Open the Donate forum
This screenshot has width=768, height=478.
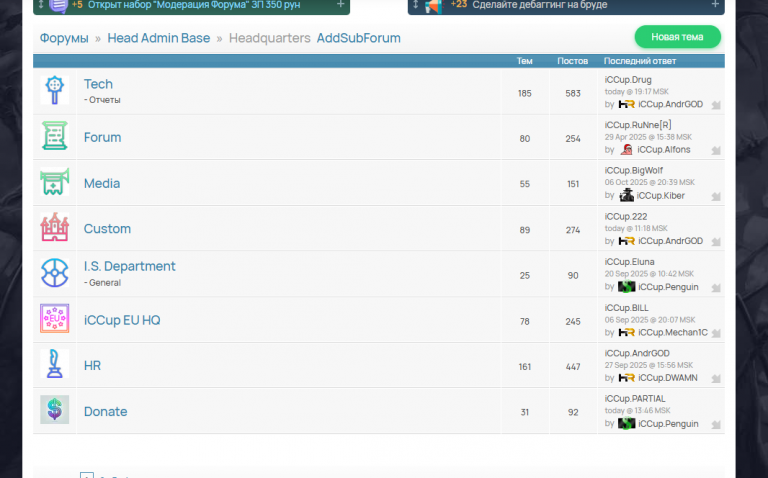(105, 411)
